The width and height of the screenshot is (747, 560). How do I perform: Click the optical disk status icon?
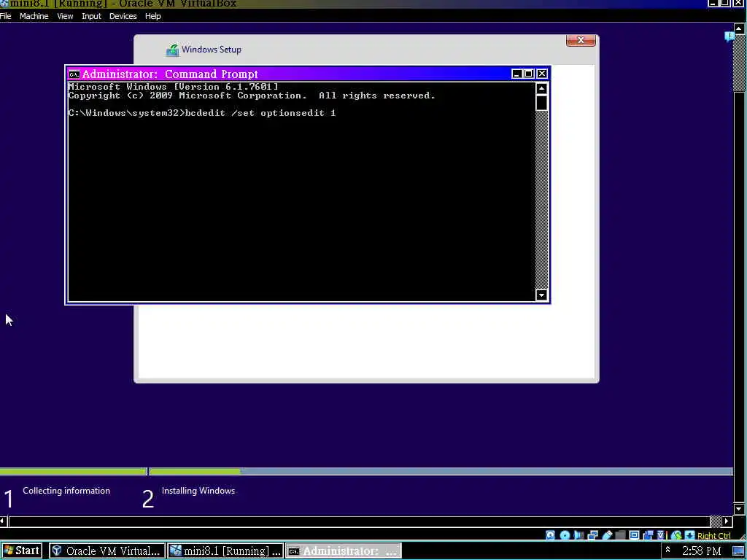(x=565, y=535)
